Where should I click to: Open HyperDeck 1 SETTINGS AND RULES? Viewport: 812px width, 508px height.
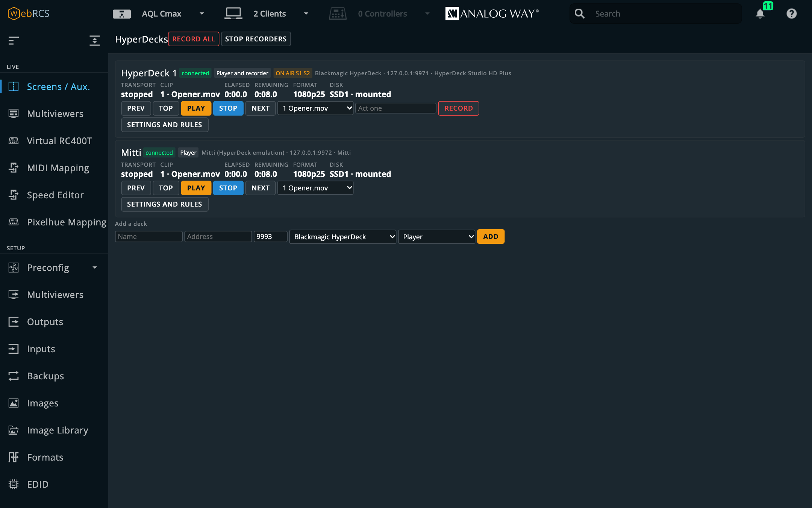click(165, 125)
